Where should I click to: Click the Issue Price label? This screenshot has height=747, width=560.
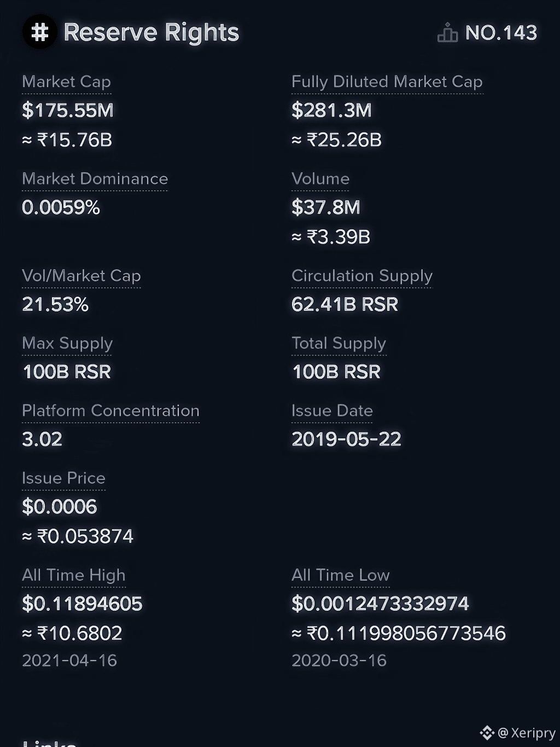pos(63,478)
